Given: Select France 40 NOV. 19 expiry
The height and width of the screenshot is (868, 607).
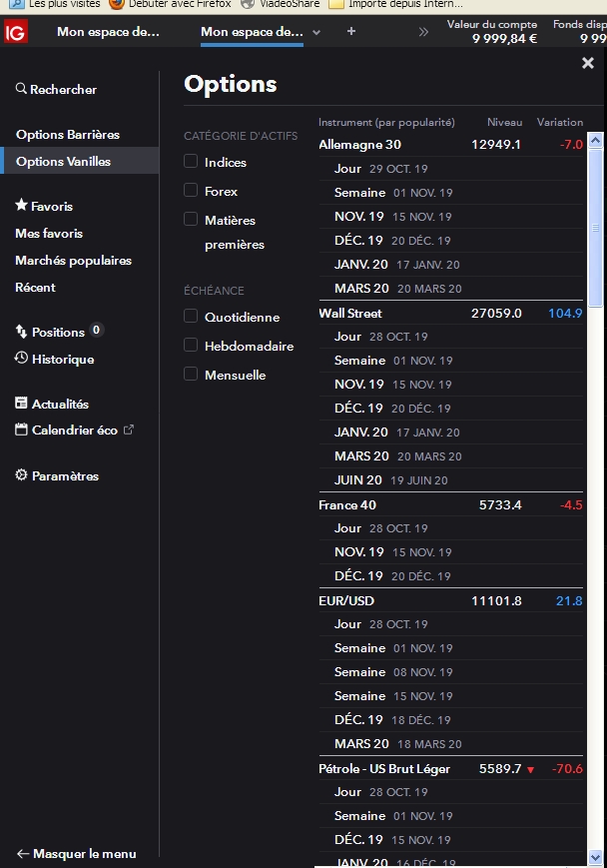Looking at the screenshot, I should point(451,552).
